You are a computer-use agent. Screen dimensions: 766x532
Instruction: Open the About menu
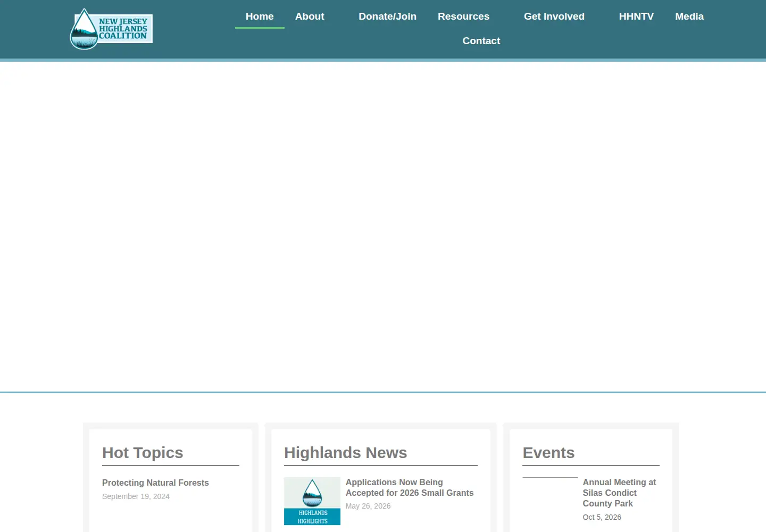pos(310,16)
